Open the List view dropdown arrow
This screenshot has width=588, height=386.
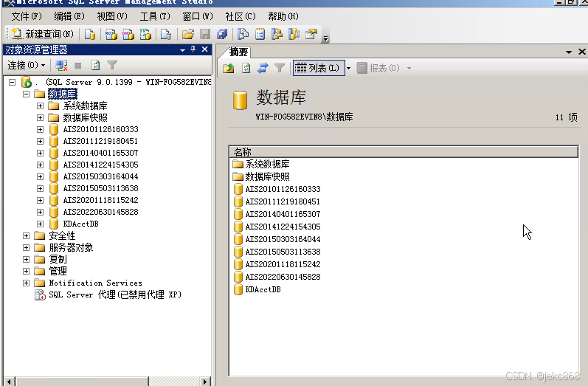coord(348,69)
